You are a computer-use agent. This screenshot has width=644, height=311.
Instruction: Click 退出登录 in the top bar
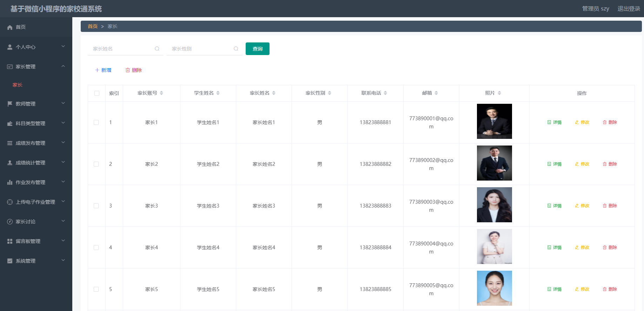[629, 9]
